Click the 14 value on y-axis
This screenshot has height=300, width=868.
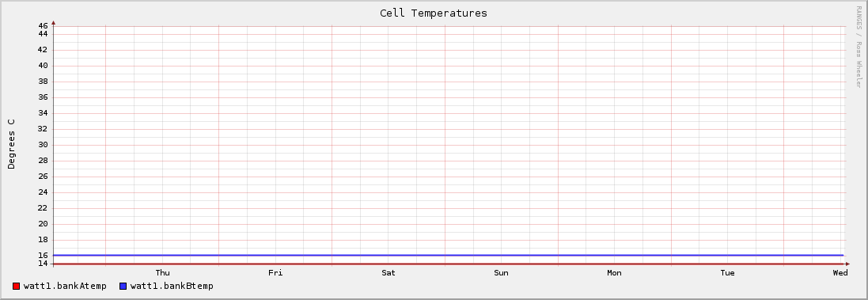pos(44,264)
